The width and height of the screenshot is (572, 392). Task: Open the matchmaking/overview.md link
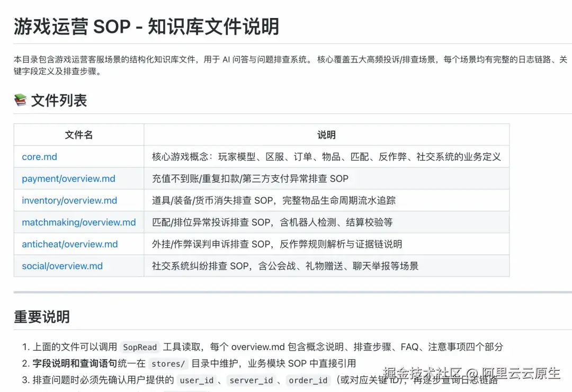(78, 222)
